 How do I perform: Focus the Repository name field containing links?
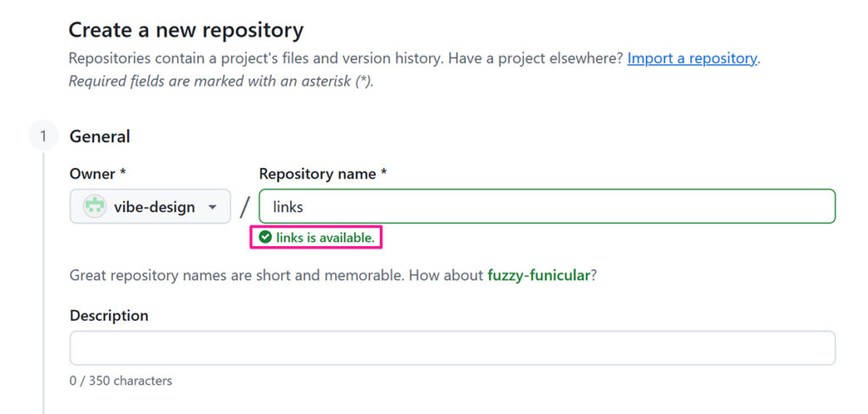[547, 207]
